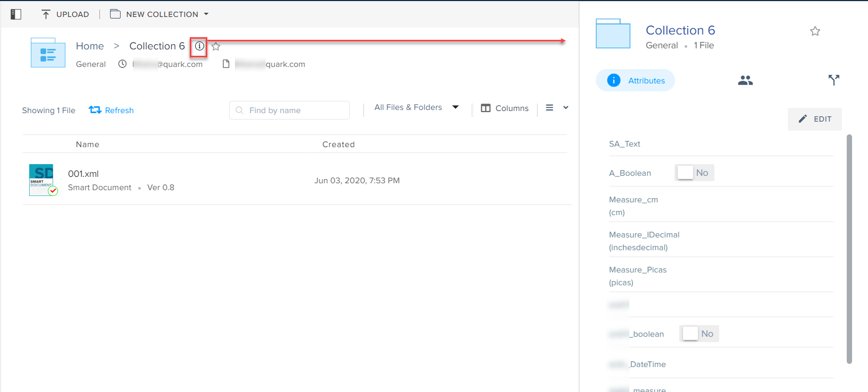
Task: Switch to the Attributes tab
Action: [635, 80]
